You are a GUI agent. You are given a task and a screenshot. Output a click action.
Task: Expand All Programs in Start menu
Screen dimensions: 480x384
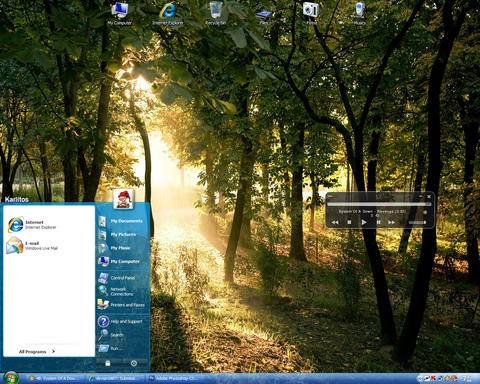37,352
